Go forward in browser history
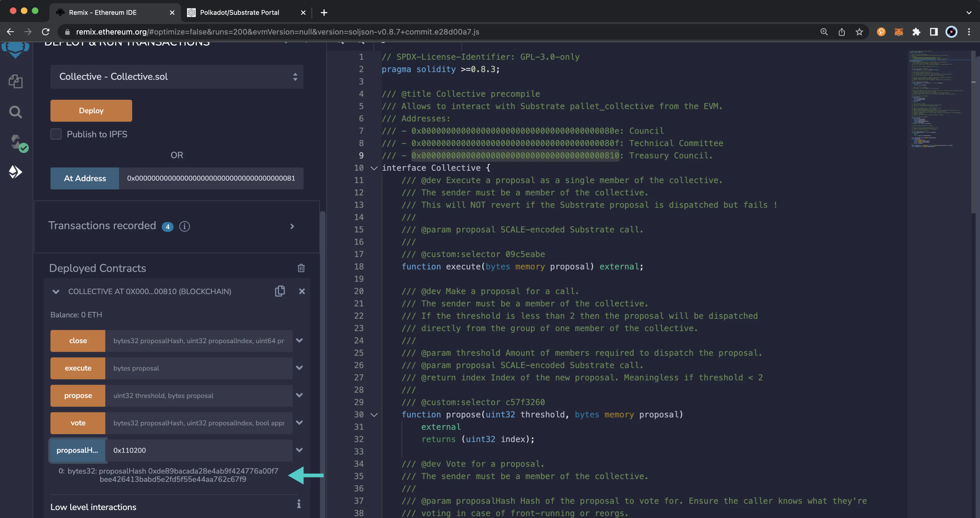980x518 pixels. point(28,32)
